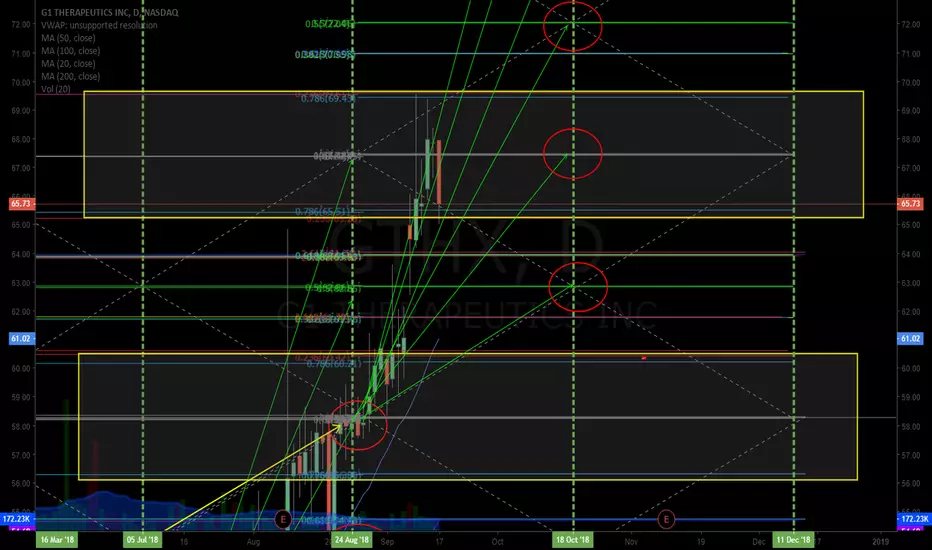Select the MA (20, close) indicator legend
The image size is (932, 550).
pos(68,64)
